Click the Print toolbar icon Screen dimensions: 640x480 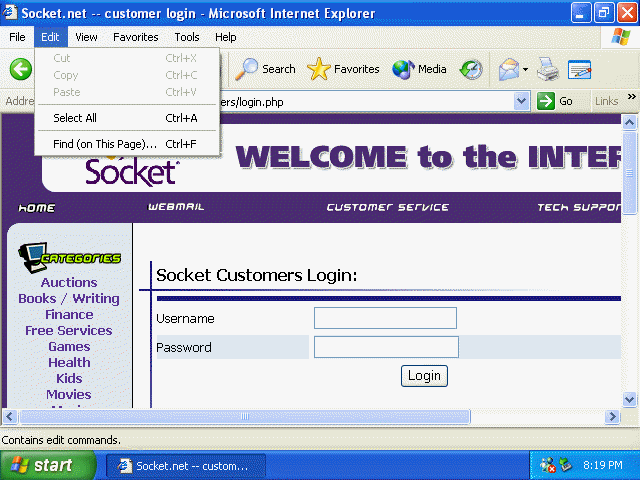coord(548,69)
